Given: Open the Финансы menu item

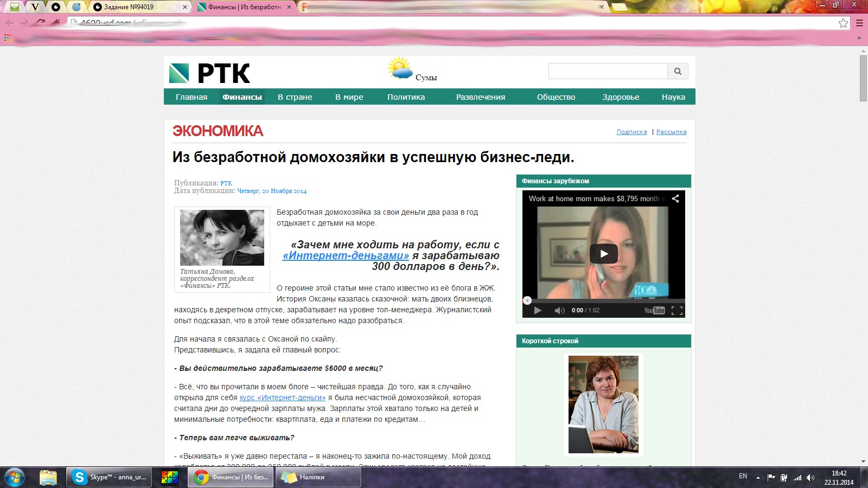Looking at the screenshot, I should tap(242, 97).
